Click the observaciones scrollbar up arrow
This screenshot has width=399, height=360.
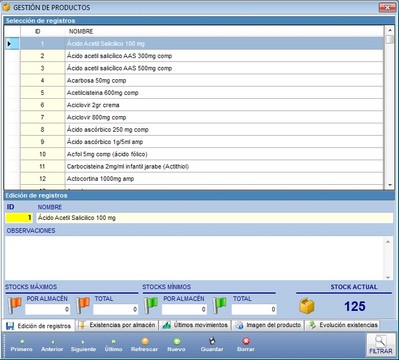[x=388, y=241]
